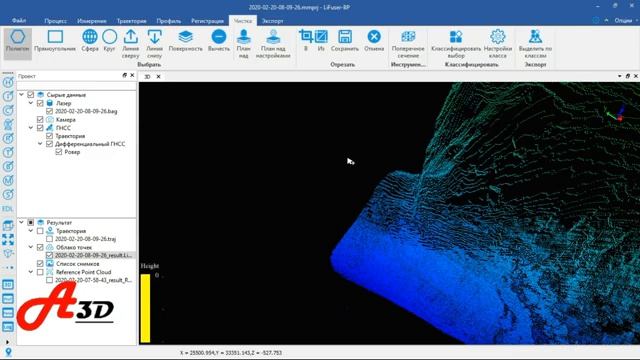
Task: Switch to the Профиль ribbon tab
Action: coord(169,21)
